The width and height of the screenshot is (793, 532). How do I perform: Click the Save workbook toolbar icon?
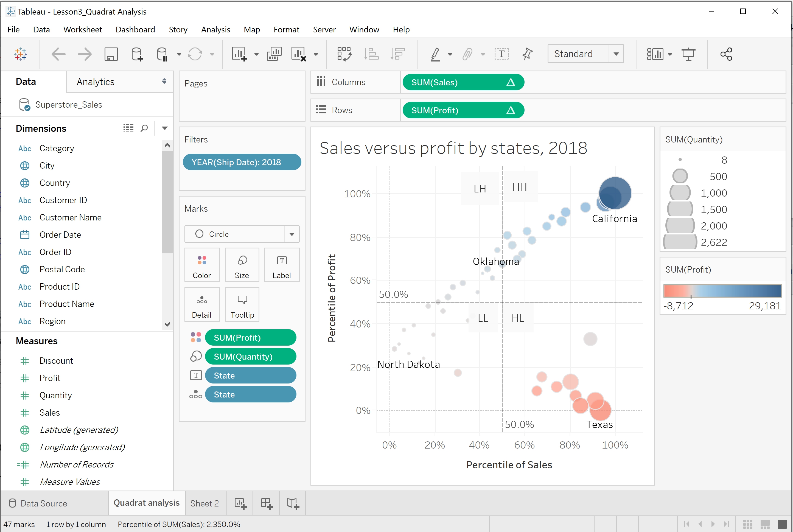[111, 54]
